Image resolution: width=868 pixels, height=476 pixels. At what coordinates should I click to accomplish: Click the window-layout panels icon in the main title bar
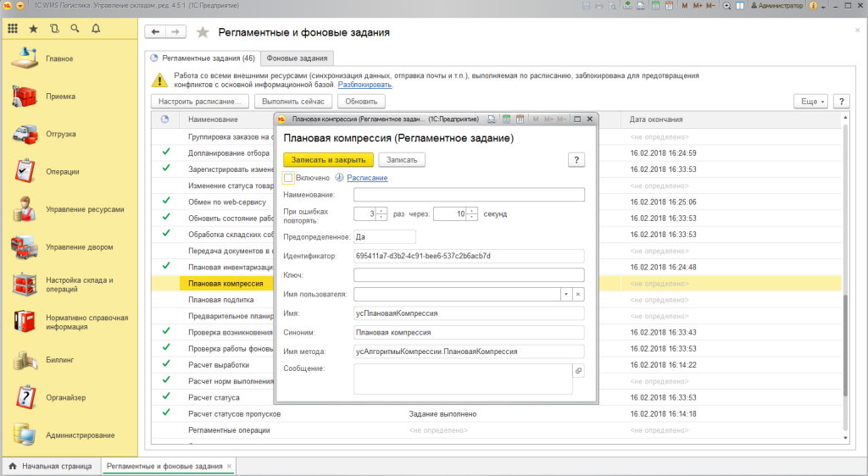click(x=739, y=6)
